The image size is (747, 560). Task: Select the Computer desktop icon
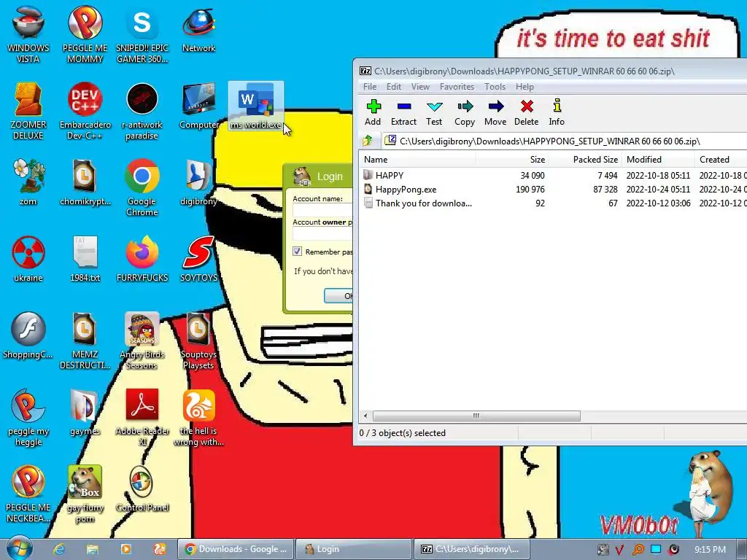198,106
